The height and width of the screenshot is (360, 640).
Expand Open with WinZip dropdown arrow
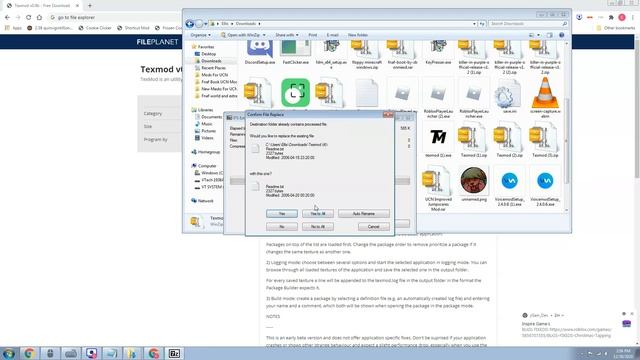click(x=264, y=35)
